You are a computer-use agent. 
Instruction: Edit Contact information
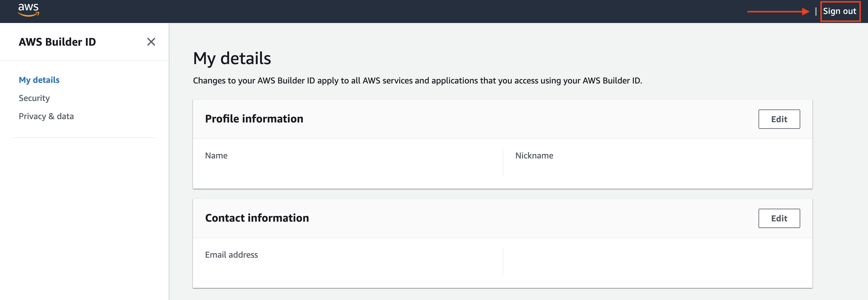coord(779,218)
